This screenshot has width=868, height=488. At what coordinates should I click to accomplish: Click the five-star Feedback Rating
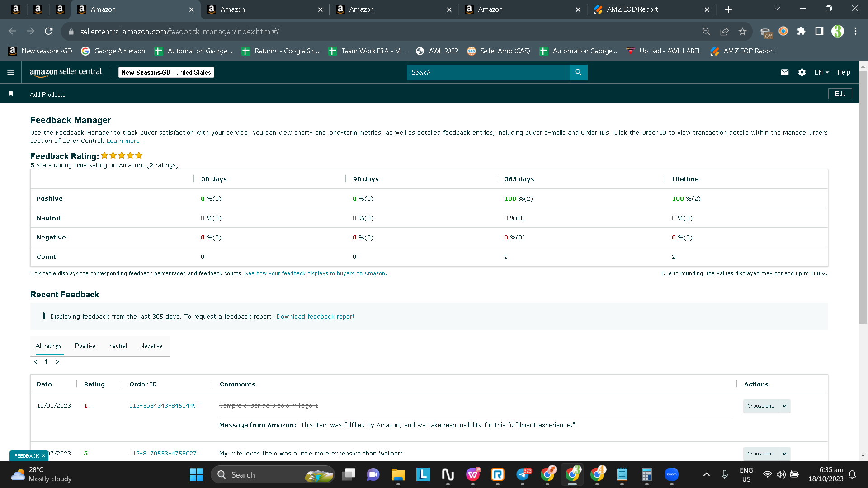(122, 155)
